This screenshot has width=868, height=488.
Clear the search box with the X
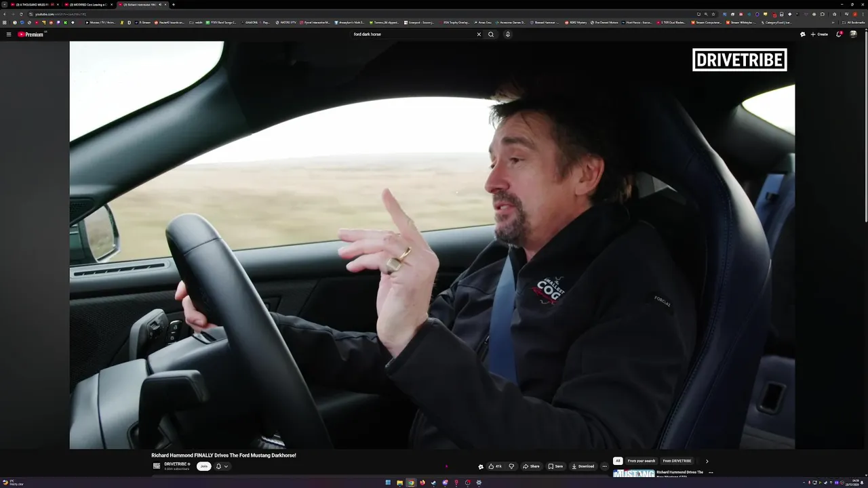coord(479,34)
